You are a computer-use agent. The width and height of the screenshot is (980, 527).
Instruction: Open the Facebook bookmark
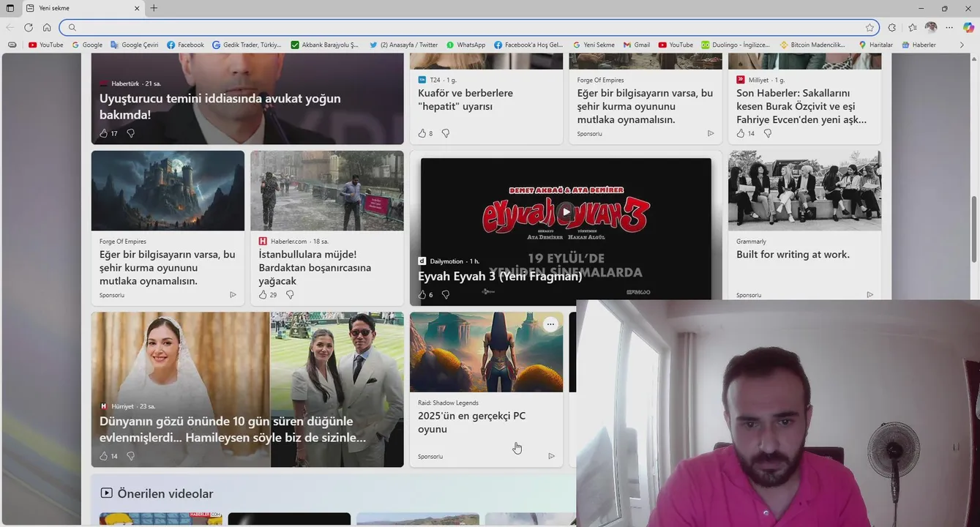(x=185, y=45)
